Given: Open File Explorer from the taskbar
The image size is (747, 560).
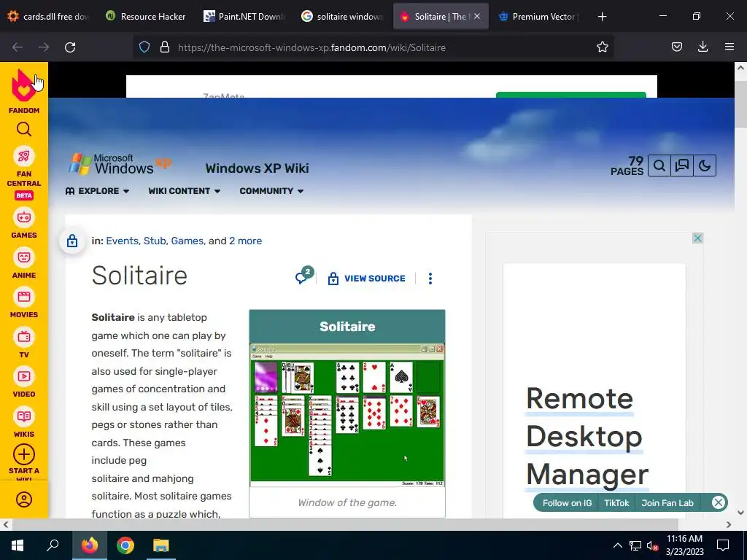Looking at the screenshot, I should click(x=161, y=545).
